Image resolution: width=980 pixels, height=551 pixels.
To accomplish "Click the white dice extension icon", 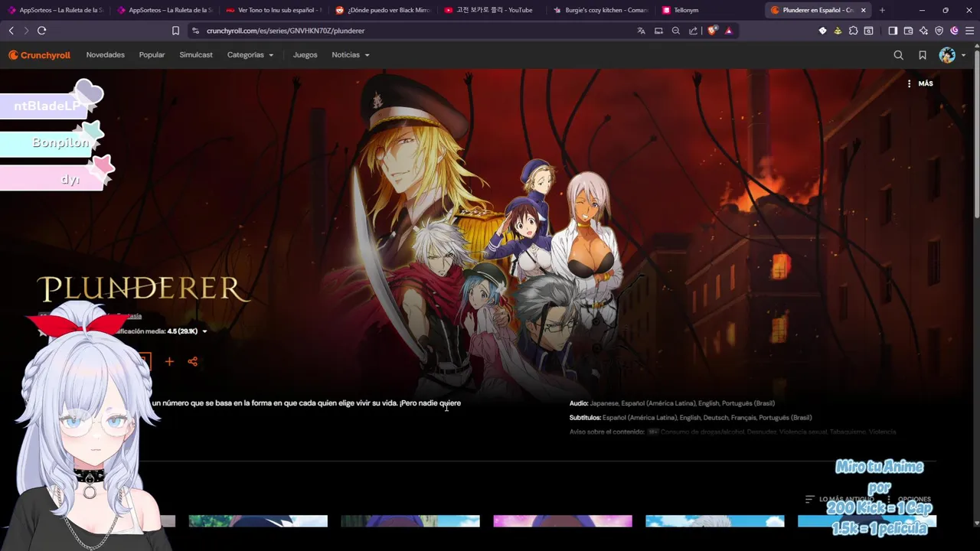I will click(822, 31).
